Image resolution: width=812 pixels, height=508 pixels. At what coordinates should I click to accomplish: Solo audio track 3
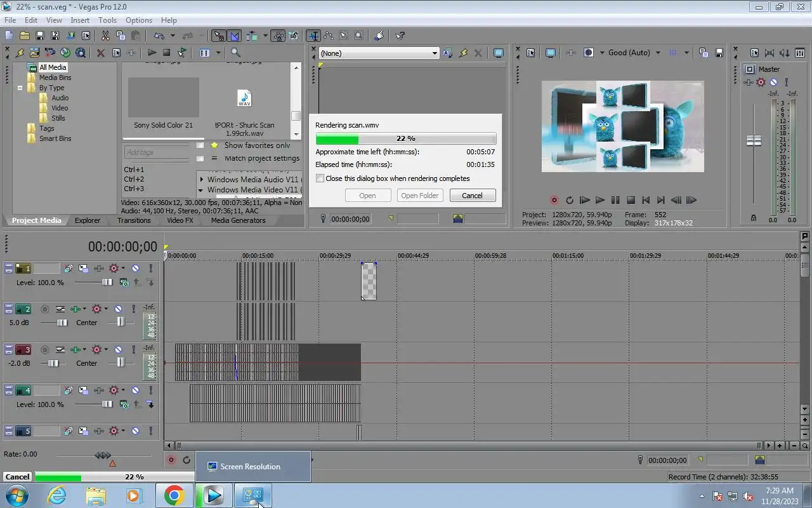133,350
